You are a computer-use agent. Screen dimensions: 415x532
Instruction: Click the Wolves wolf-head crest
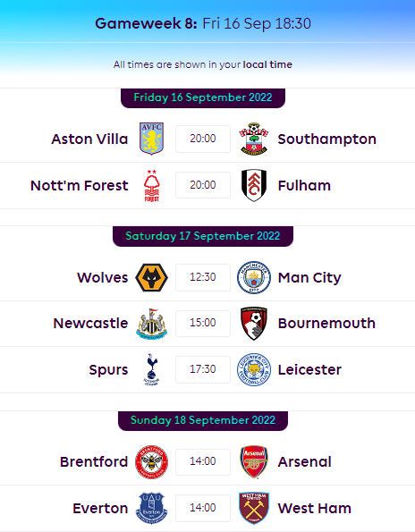(x=152, y=277)
